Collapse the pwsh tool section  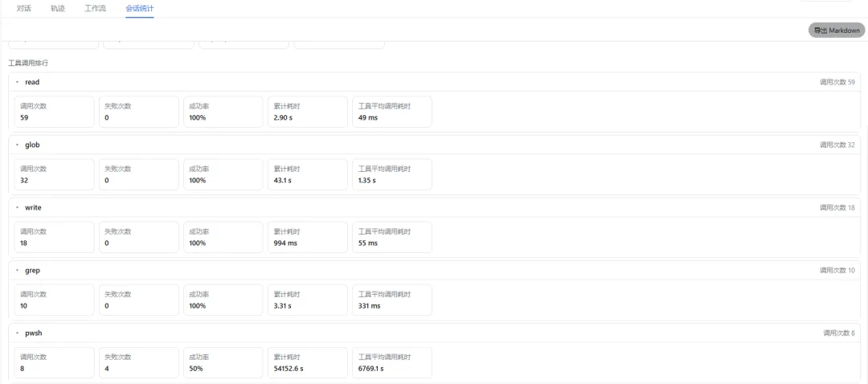tap(17, 333)
